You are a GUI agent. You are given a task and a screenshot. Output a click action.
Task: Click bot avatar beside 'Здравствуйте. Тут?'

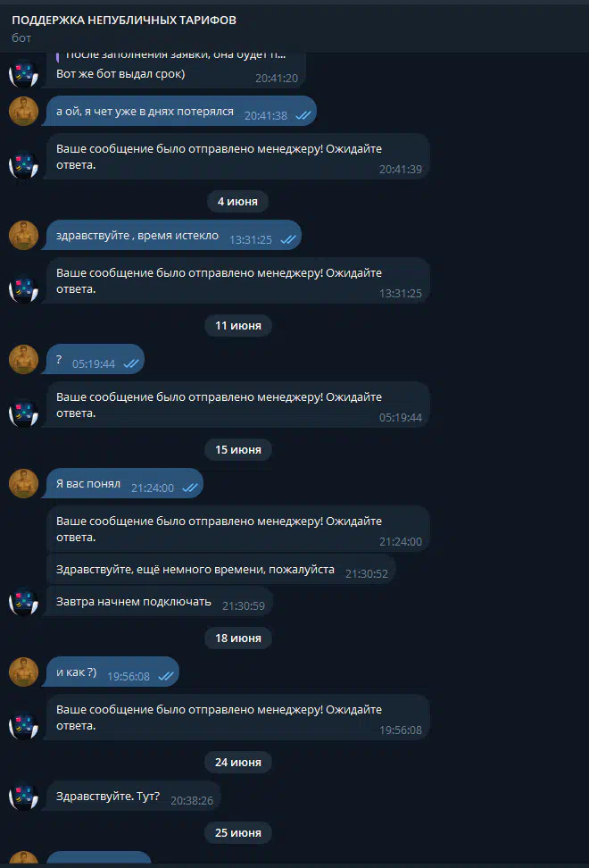click(23, 796)
